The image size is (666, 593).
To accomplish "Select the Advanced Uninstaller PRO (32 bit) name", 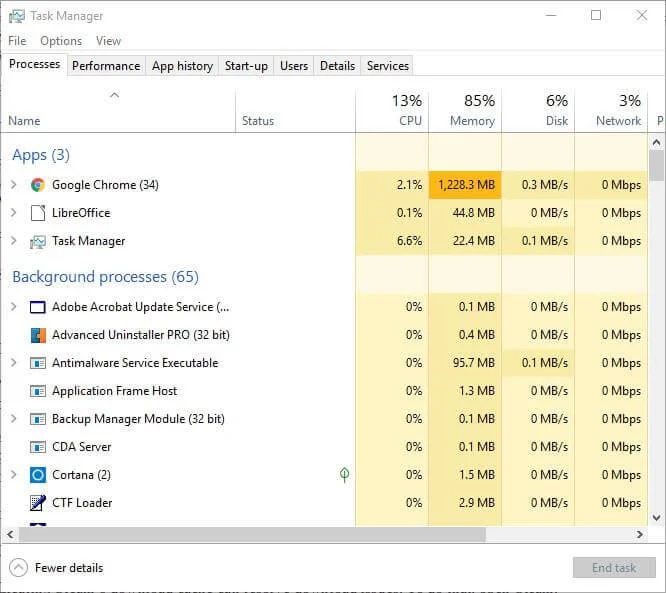I will (x=141, y=335).
